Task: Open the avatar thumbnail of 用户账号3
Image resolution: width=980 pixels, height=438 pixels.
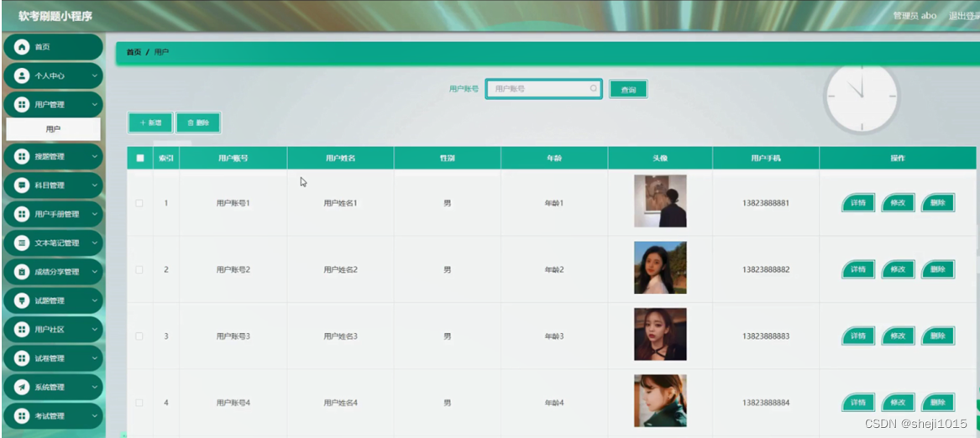Action: pyautogui.click(x=660, y=334)
